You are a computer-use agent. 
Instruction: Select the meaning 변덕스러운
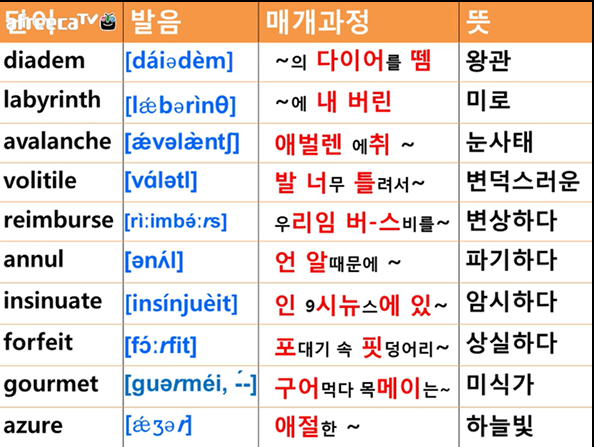point(523,181)
